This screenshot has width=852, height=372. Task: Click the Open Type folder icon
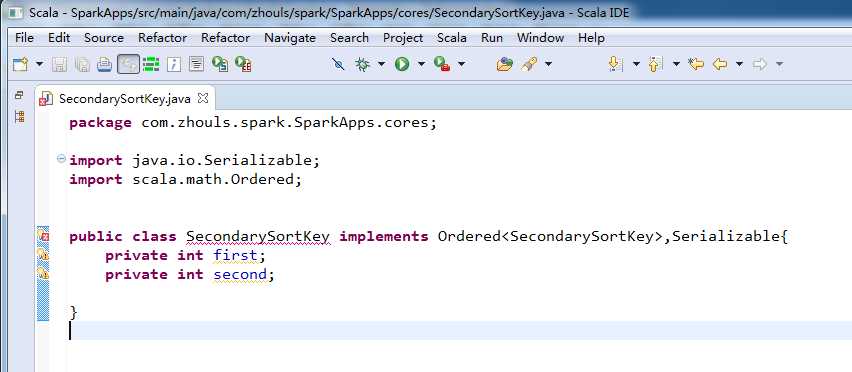click(504, 65)
